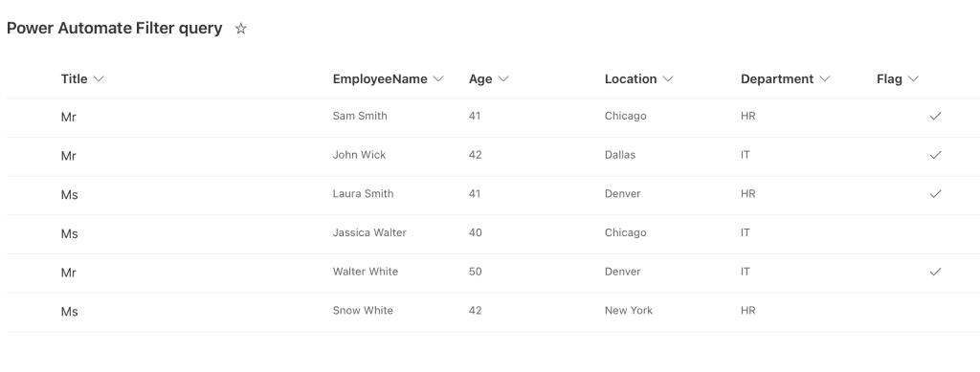980x372 pixels.
Task: Click the Flag checkmark for Walter White
Action: pos(935,272)
